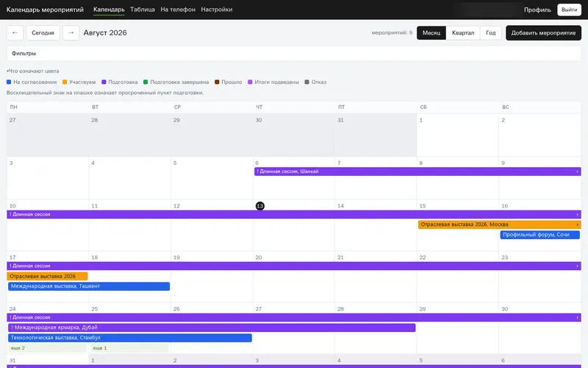The image size is (588, 368).
Task: Collapse the Что означают цвета legend
Action: (x=33, y=71)
